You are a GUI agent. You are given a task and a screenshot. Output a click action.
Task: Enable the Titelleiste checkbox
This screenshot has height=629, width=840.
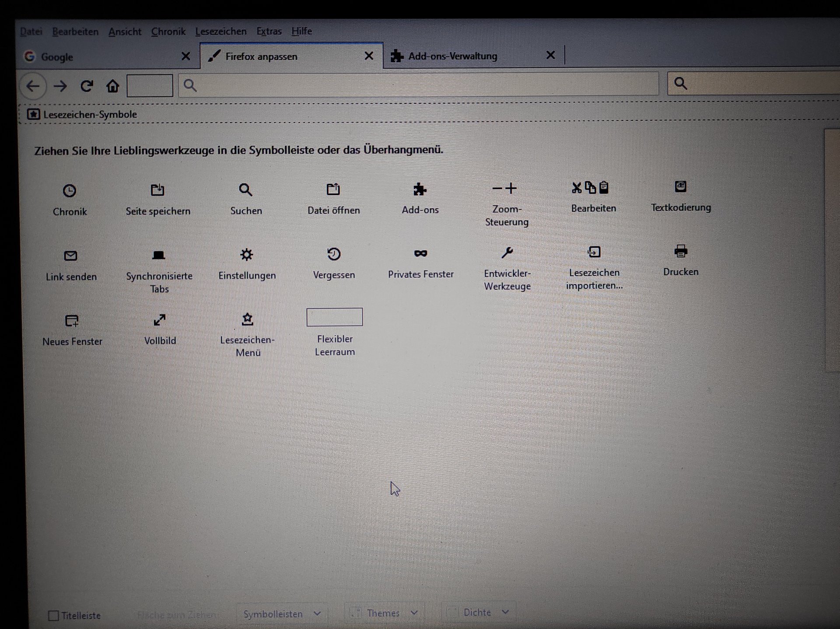(x=53, y=615)
